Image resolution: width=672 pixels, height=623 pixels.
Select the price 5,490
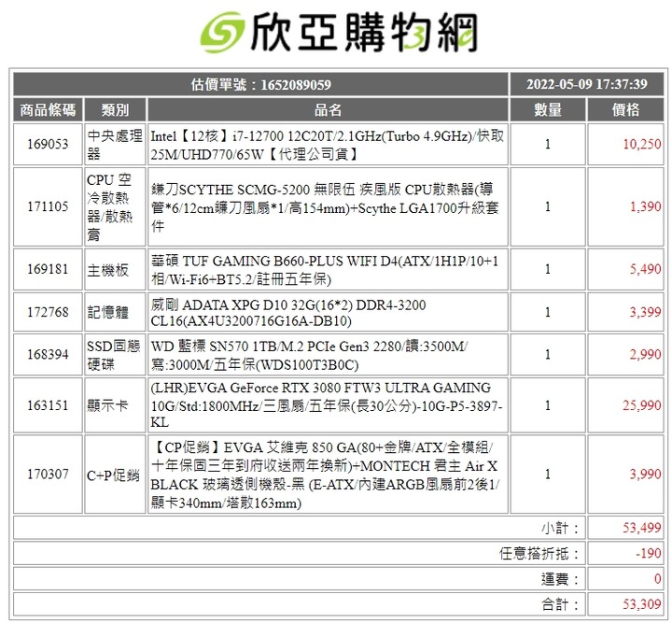coord(645,269)
